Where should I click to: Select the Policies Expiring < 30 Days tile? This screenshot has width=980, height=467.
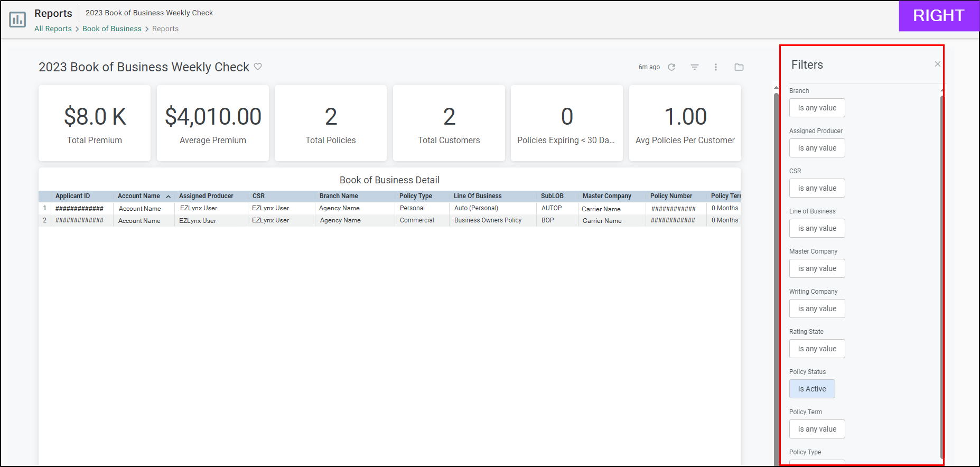(x=567, y=123)
